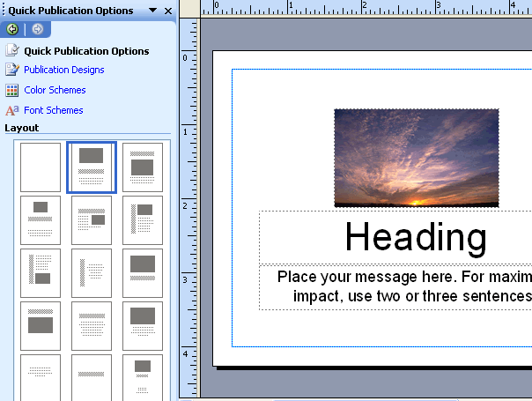Image resolution: width=532 pixels, height=401 pixels.
Task: Open the Font Schemes link
Action: click(x=53, y=110)
